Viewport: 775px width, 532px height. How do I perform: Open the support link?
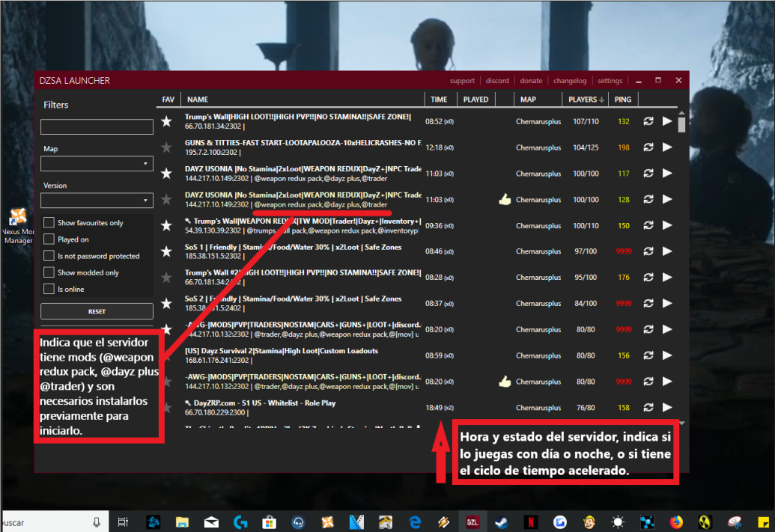point(462,81)
